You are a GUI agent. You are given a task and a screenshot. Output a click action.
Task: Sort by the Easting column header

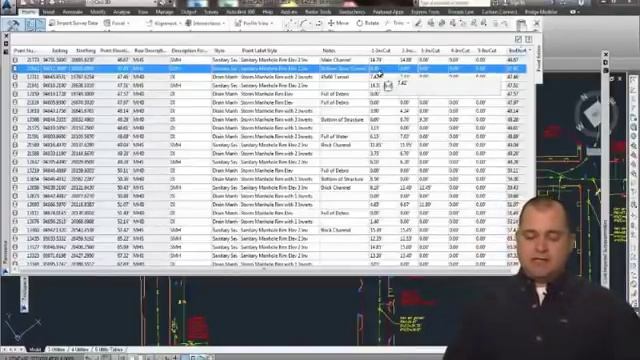coord(60,51)
